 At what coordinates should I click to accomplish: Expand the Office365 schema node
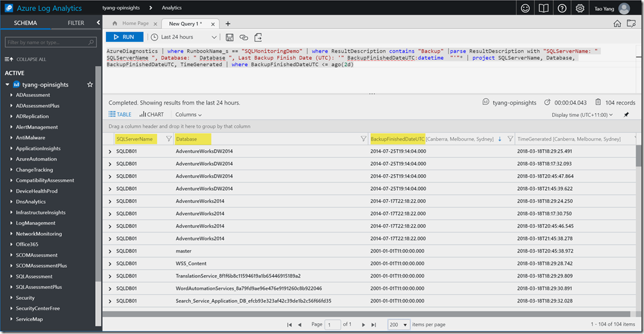click(x=11, y=244)
